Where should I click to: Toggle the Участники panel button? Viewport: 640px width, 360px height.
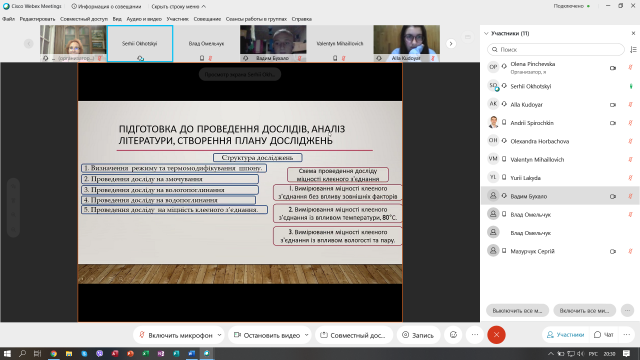565,335
